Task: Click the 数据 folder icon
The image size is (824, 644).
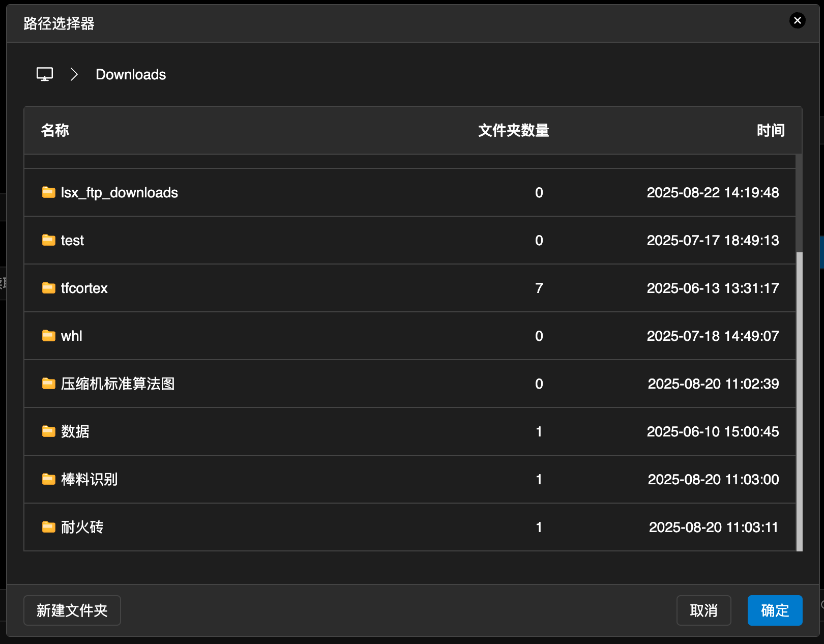Action: pos(49,431)
